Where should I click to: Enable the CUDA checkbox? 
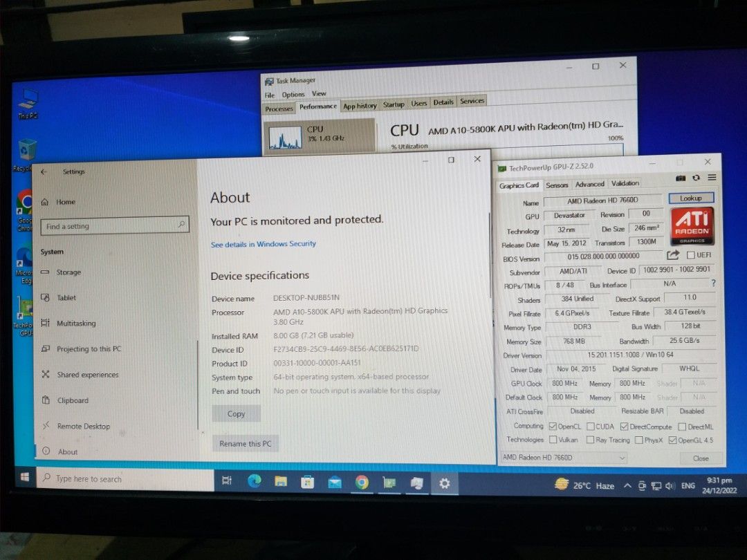[591, 427]
